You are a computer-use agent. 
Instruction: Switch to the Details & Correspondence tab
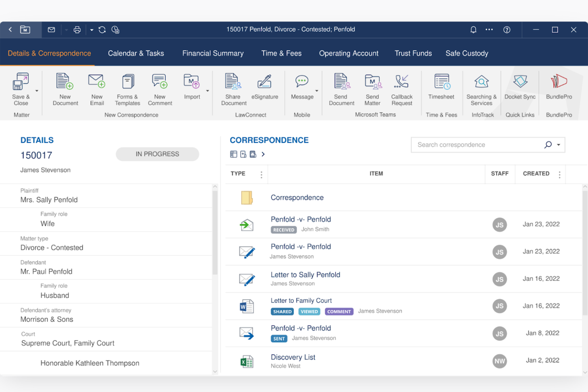pyautogui.click(x=49, y=53)
